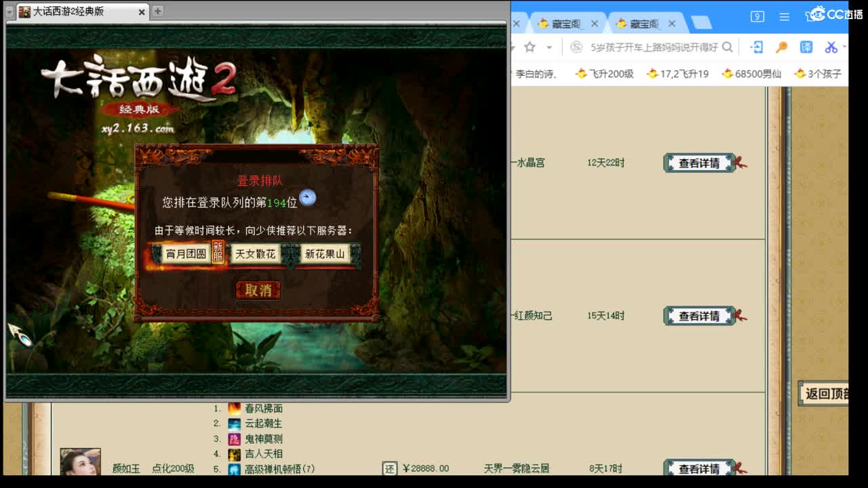
Task: Select the skill name 高级禅机顿悟(7)
Action: click(x=280, y=469)
